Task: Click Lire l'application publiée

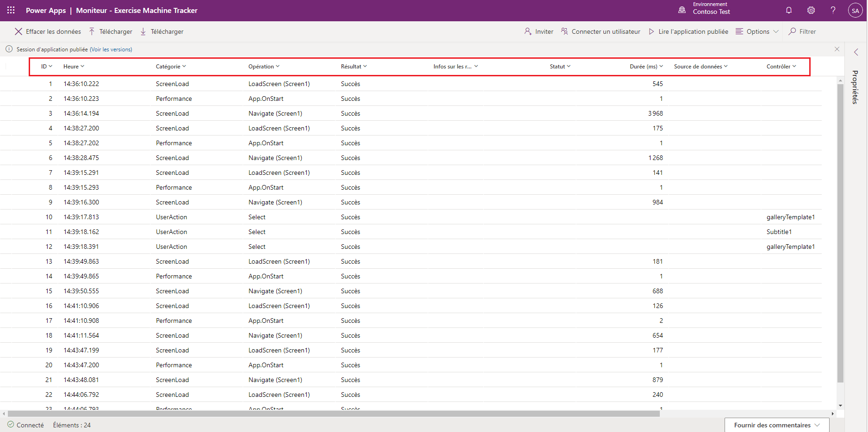Action: [688, 31]
